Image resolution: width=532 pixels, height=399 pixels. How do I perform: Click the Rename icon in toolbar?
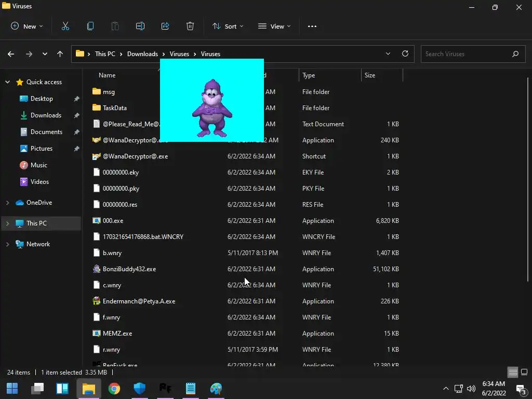(140, 26)
